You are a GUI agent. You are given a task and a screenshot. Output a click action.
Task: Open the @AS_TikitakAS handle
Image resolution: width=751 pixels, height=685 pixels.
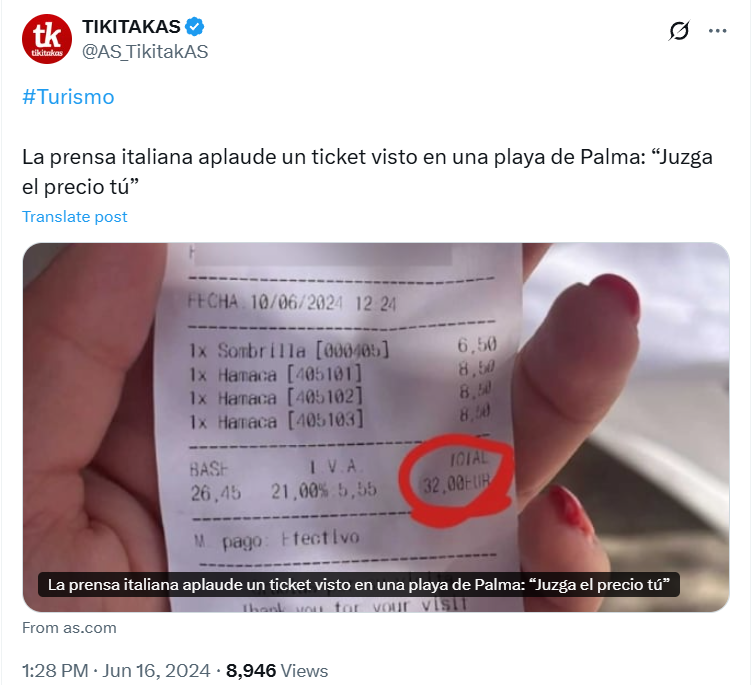145,52
